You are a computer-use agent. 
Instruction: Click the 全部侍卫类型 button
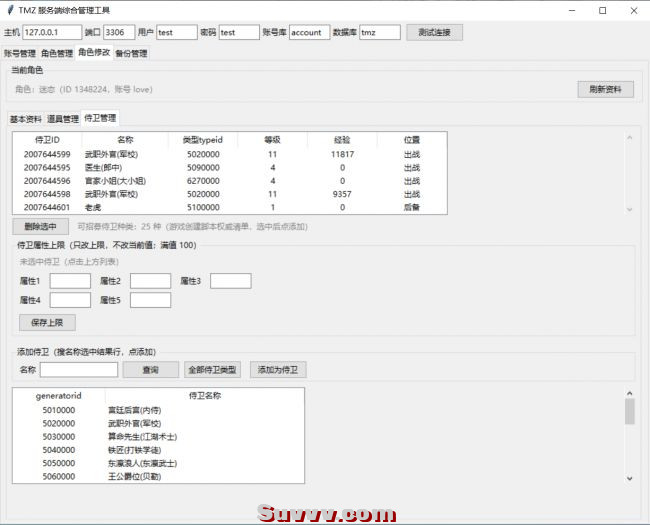[212, 369]
